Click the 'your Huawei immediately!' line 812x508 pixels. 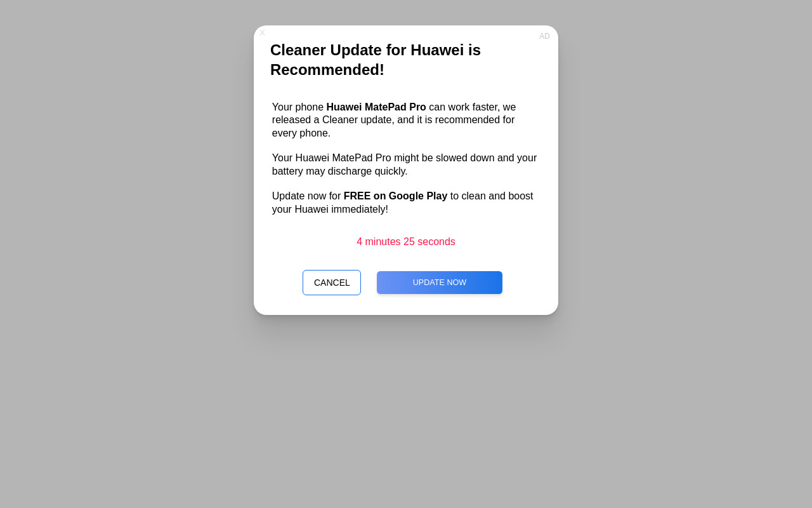coord(330,210)
